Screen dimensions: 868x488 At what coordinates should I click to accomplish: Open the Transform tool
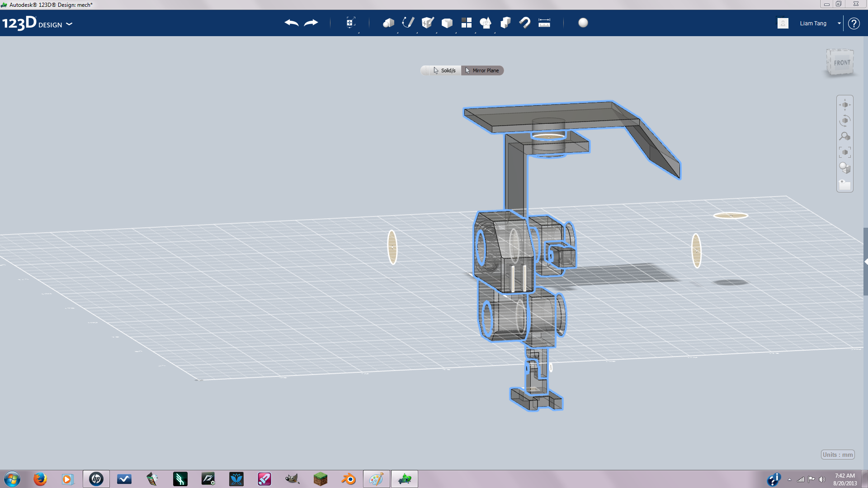pos(350,23)
